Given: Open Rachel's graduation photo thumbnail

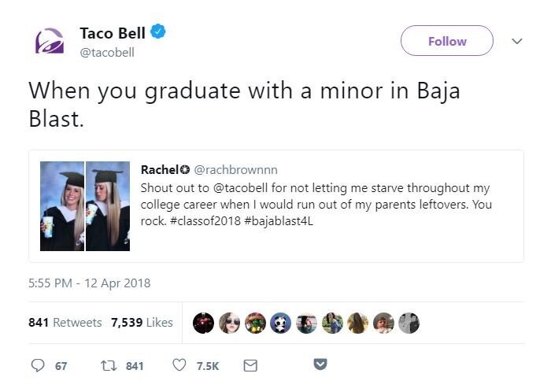Looking at the screenshot, I should click(x=85, y=206).
